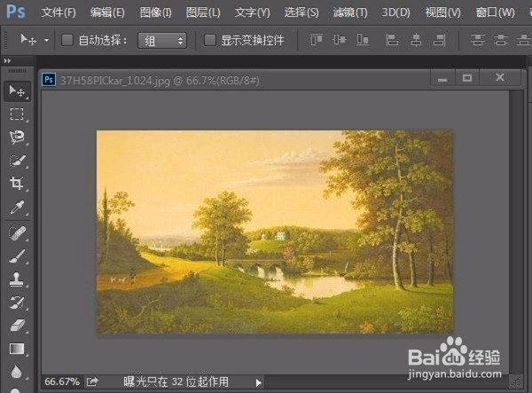The width and height of the screenshot is (532, 393).
Task: Minimize the document window
Action: pyautogui.click(x=442, y=79)
